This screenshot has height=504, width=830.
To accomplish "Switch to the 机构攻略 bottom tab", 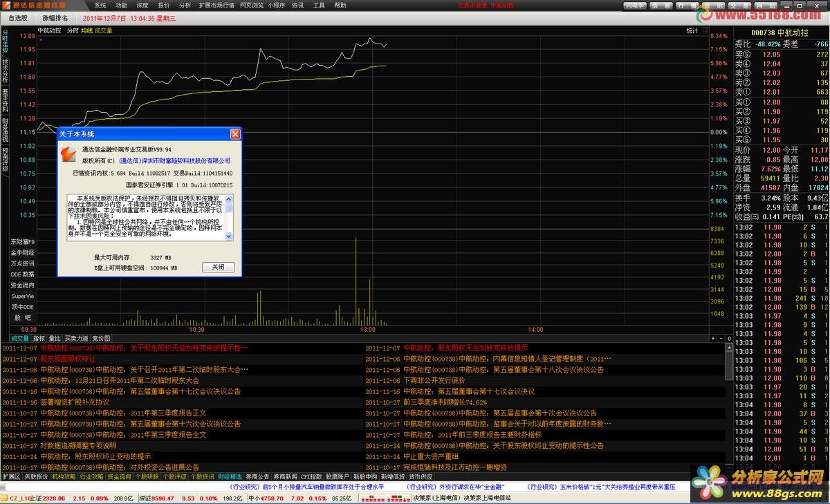I will coord(64,477).
